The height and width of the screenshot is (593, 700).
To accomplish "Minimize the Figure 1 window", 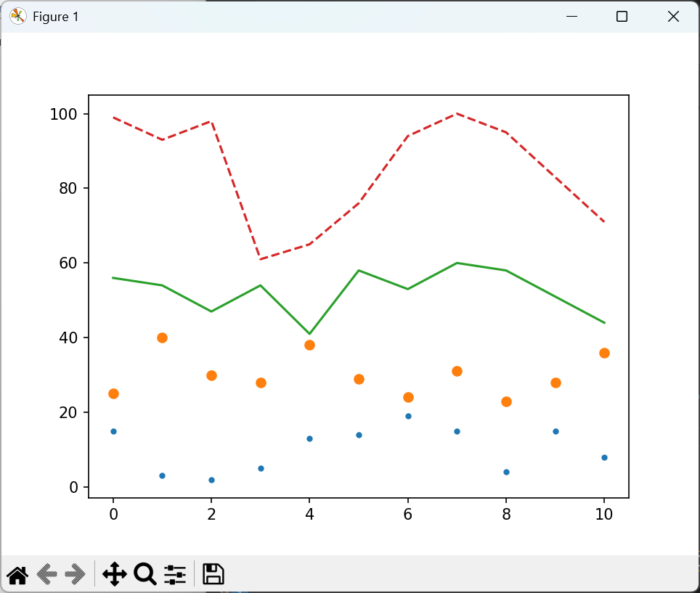I will tap(572, 16).
